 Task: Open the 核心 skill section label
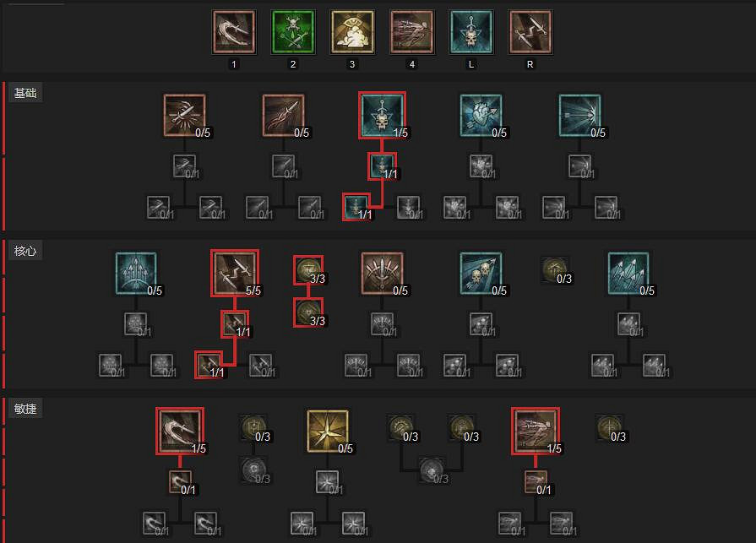coord(25,251)
